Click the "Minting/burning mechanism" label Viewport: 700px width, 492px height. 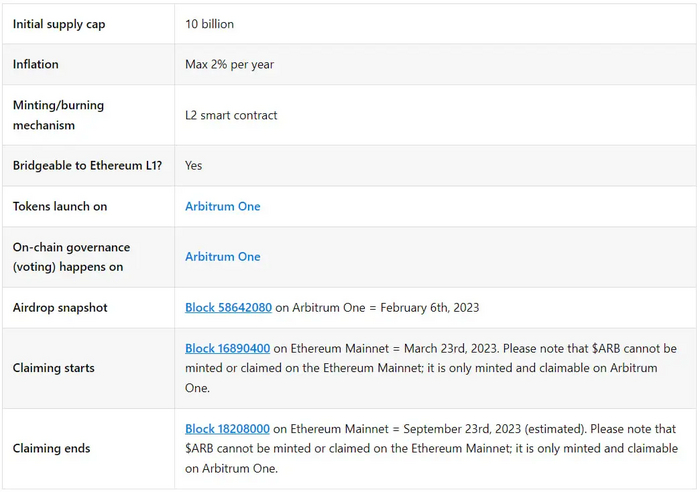pyautogui.click(x=58, y=115)
